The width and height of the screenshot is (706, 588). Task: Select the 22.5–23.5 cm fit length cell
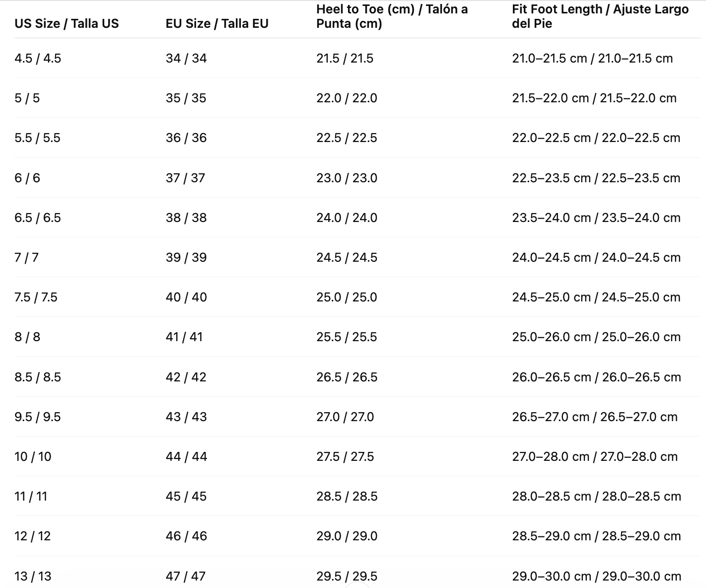tap(596, 178)
